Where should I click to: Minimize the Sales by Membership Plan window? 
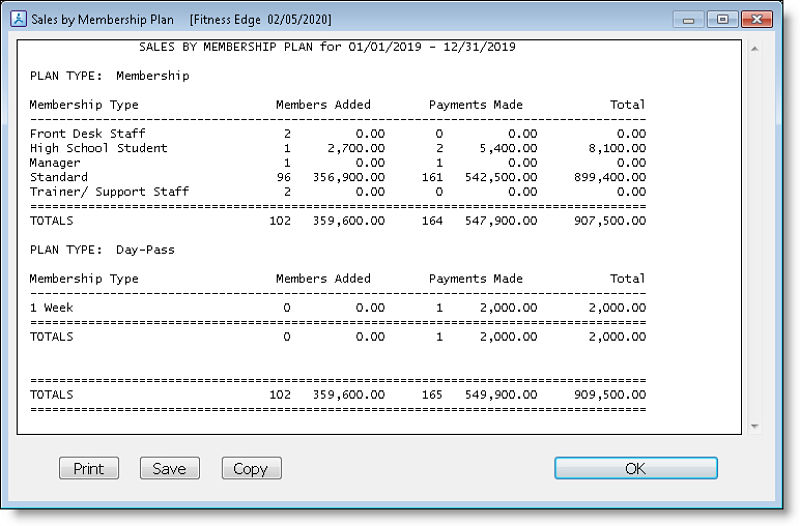click(x=689, y=19)
